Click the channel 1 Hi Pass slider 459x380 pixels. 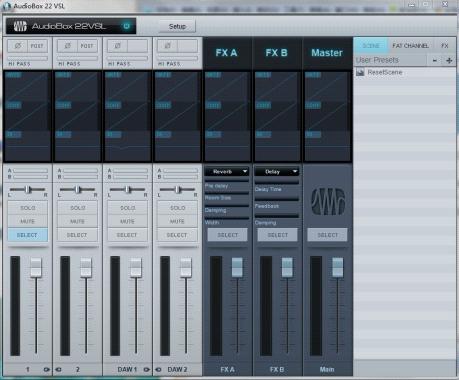(x=28, y=58)
